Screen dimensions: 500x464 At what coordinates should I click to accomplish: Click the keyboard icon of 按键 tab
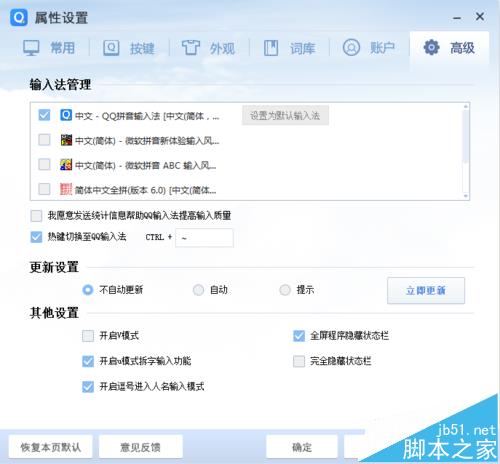click(x=111, y=48)
